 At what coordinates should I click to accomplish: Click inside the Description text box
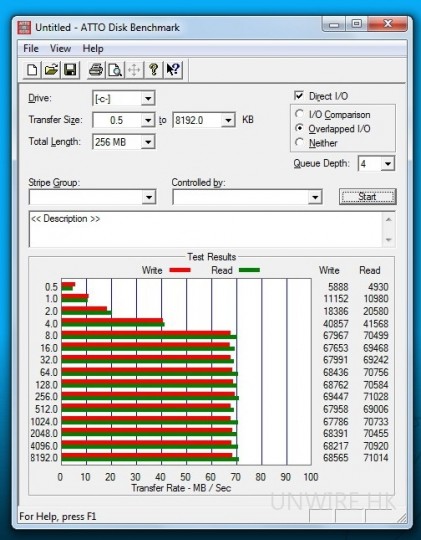point(206,229)
